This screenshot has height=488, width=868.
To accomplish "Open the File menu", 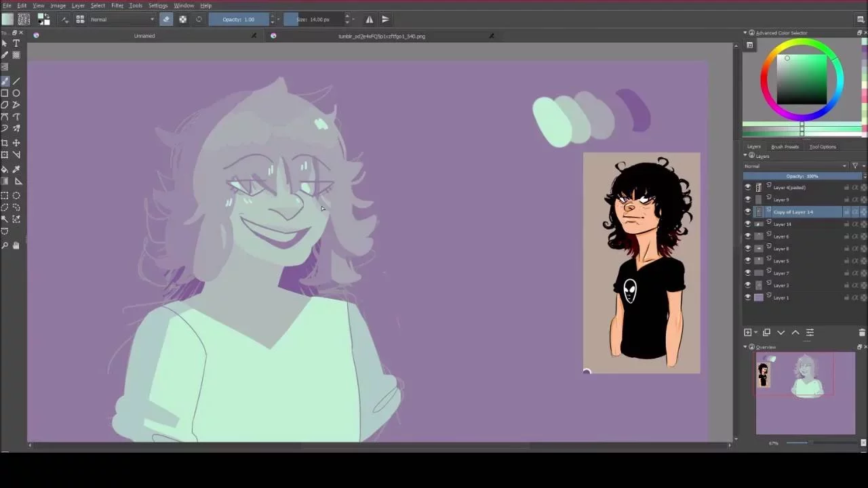I will [x=7, y=5].
